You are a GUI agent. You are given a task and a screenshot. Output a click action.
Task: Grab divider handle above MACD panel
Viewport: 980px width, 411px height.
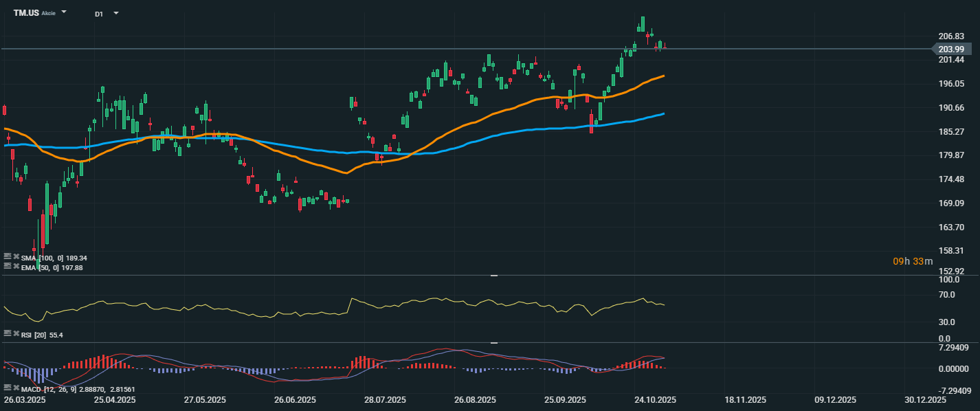point(493,342)
